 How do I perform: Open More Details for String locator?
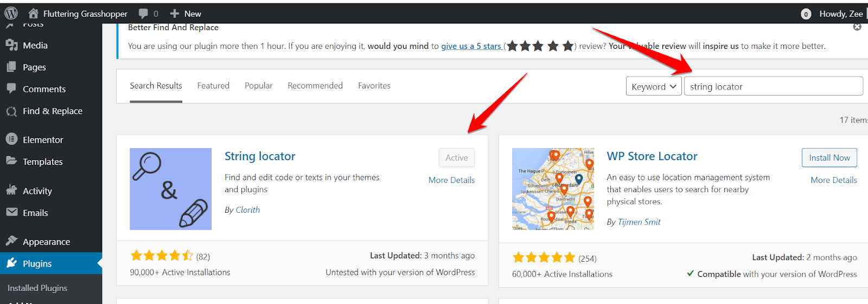click(x=451, y=180)
